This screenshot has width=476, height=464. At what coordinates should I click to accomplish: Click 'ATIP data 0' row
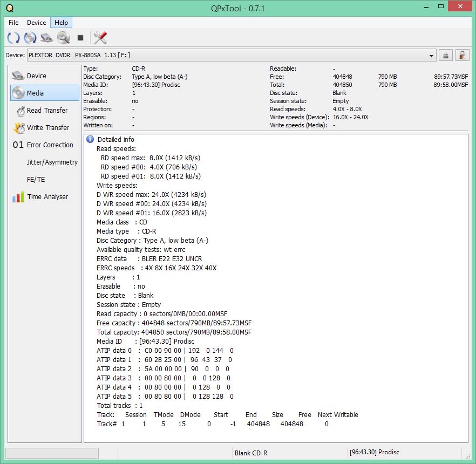point(165,351)
